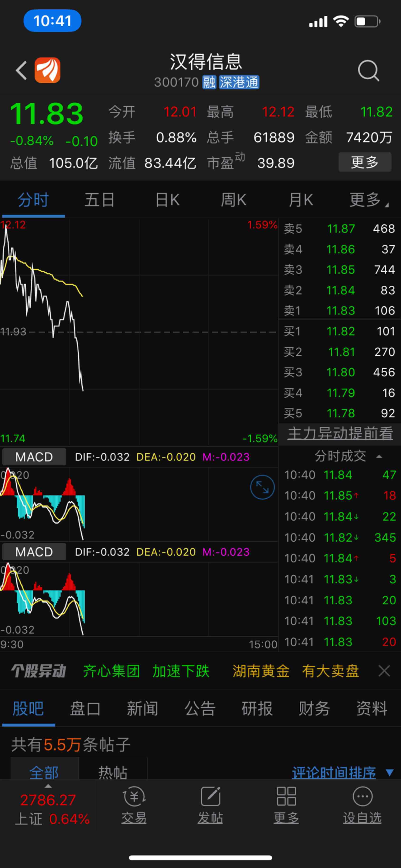Image resolution: width=401 pixels, height=868 pixels.
Task: Tap the 总手 61889 value
Action: pos(274,138)
